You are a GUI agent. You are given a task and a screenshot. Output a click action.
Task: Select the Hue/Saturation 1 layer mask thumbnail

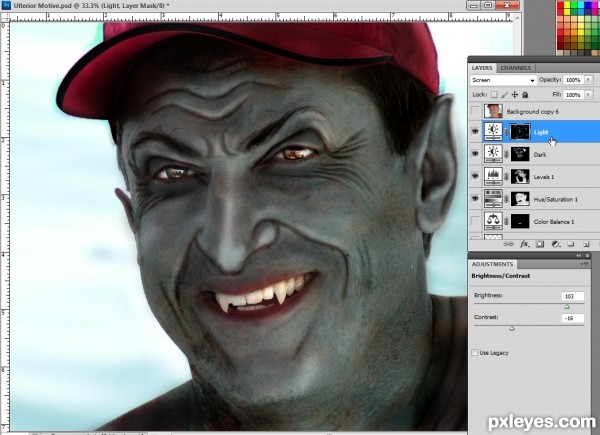coord(520,199)
